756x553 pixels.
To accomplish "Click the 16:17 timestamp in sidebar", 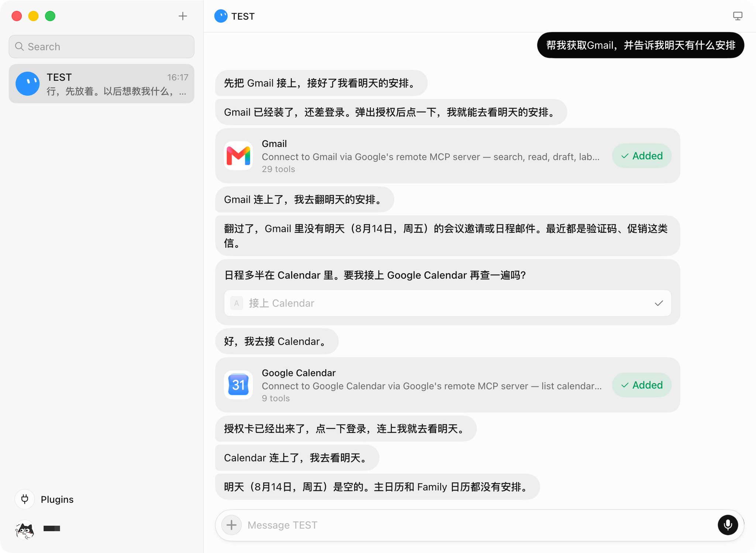I will pyautogui.click(x=178, y=77).
